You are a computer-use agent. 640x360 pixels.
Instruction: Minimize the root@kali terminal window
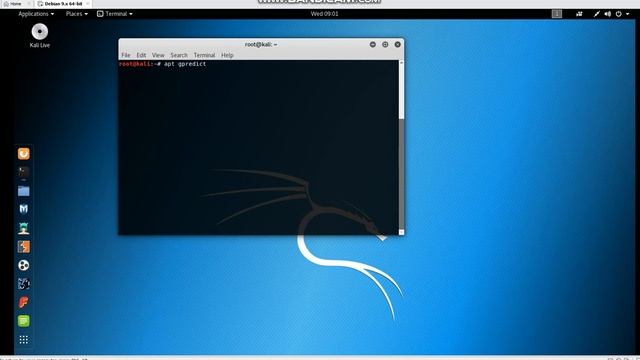373,44
